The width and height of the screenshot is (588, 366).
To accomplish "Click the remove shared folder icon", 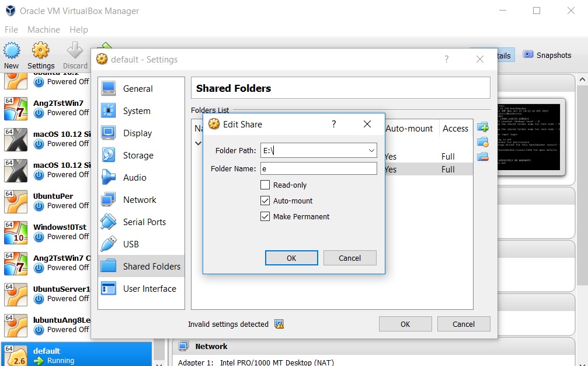I will [483, 157].
